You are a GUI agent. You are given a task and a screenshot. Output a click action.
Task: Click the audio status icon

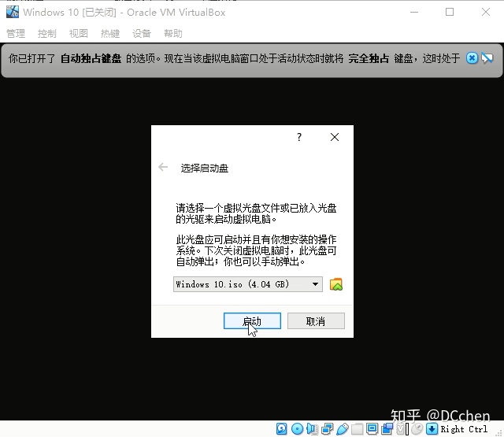[x=312, y=428]
